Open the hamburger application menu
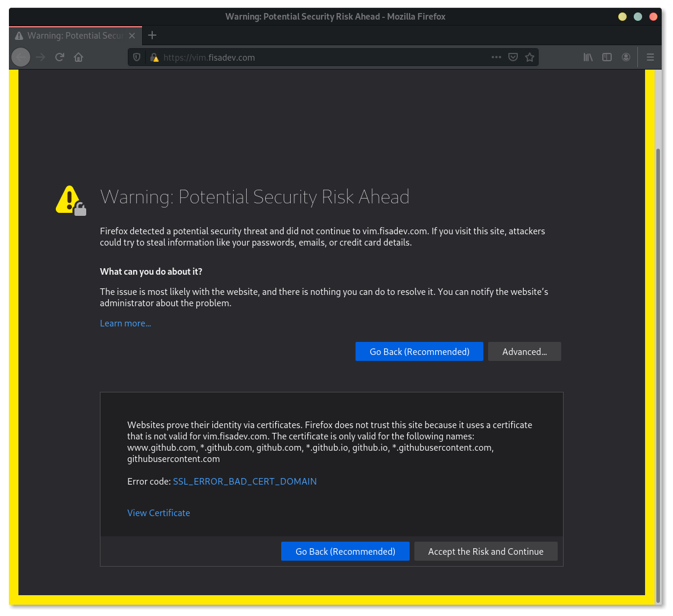 [650, 57]
